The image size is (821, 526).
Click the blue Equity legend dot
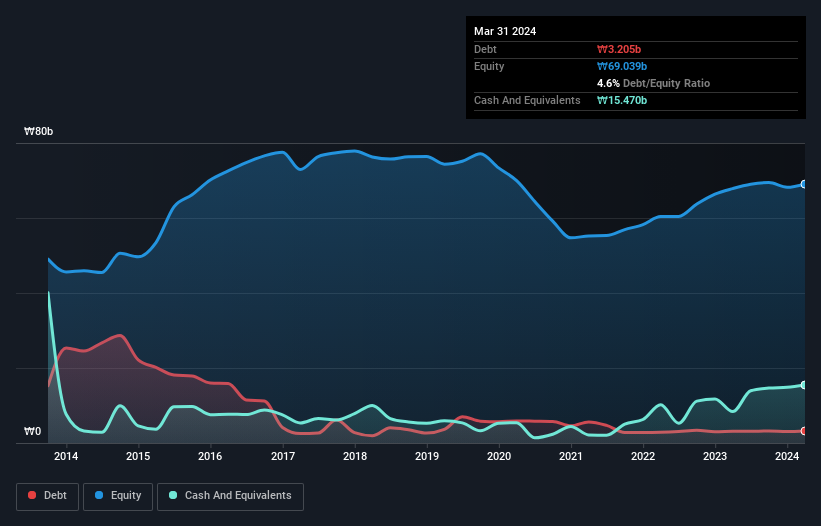coord(99,495)
